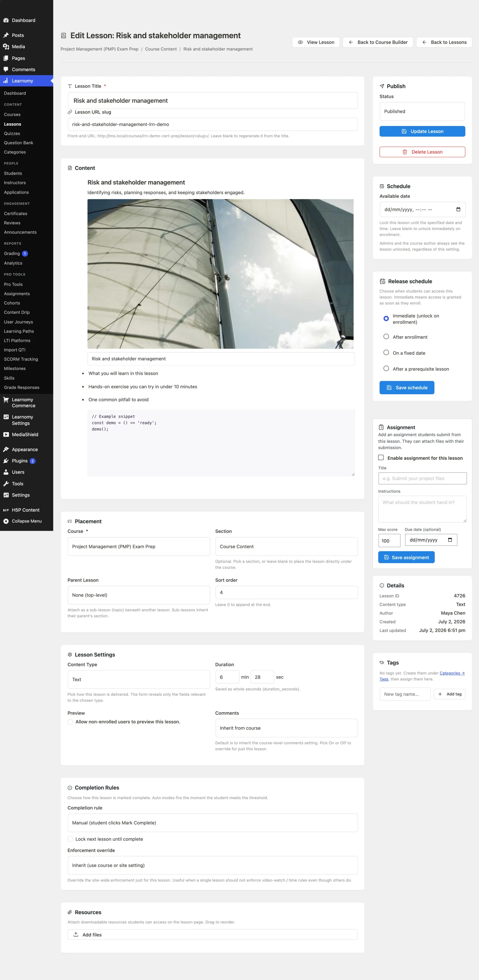Open Quizzes in the Learnomy menu
This screenshot has height=980, width=479.
point(12,133)
